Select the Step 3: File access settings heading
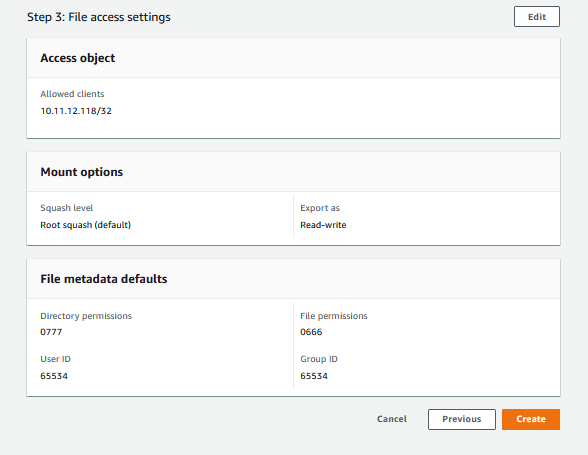The width and height of the screenshot is (588, 455). (99, 17)
